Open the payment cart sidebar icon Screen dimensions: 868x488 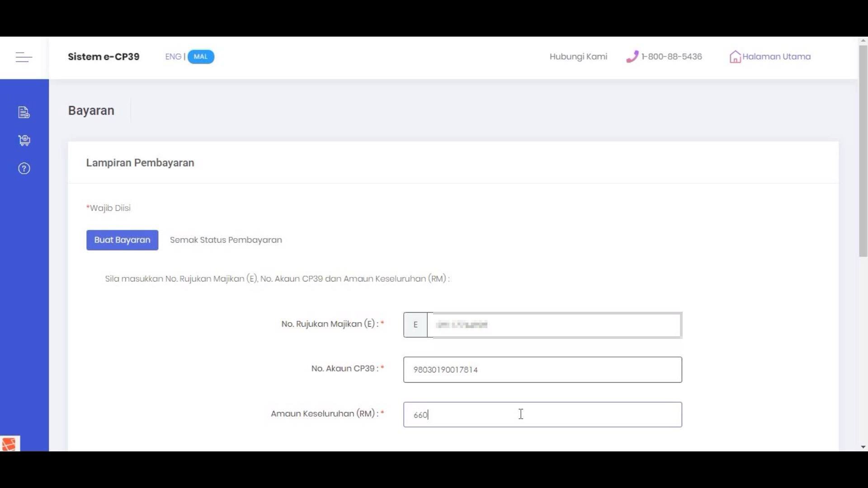click(24, 140)
